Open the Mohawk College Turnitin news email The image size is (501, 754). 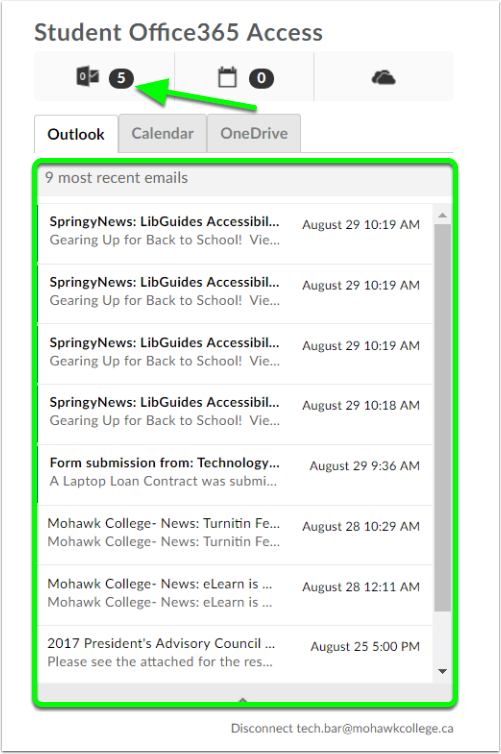[235, 535]
